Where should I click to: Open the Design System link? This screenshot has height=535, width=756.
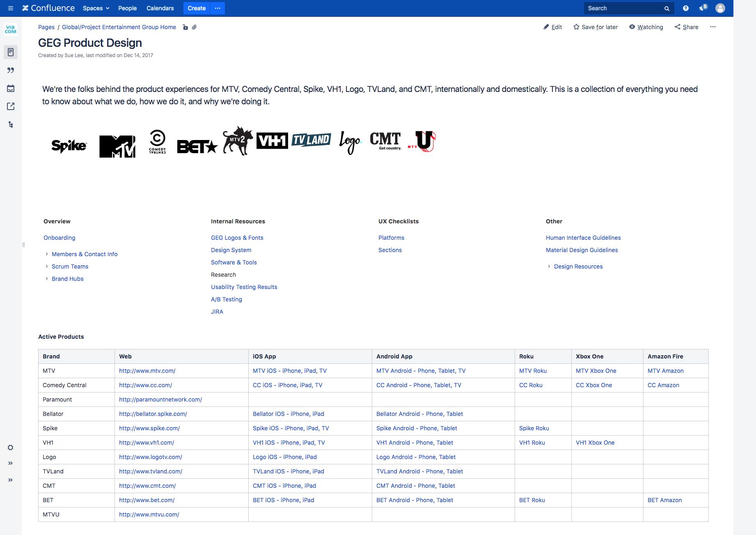[231, 250]
